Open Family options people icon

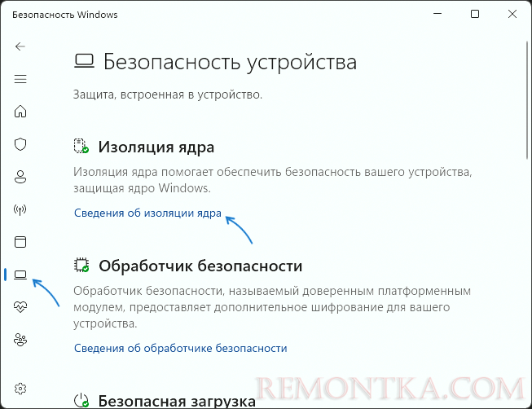pyautogui.click(x=20, y=340)
